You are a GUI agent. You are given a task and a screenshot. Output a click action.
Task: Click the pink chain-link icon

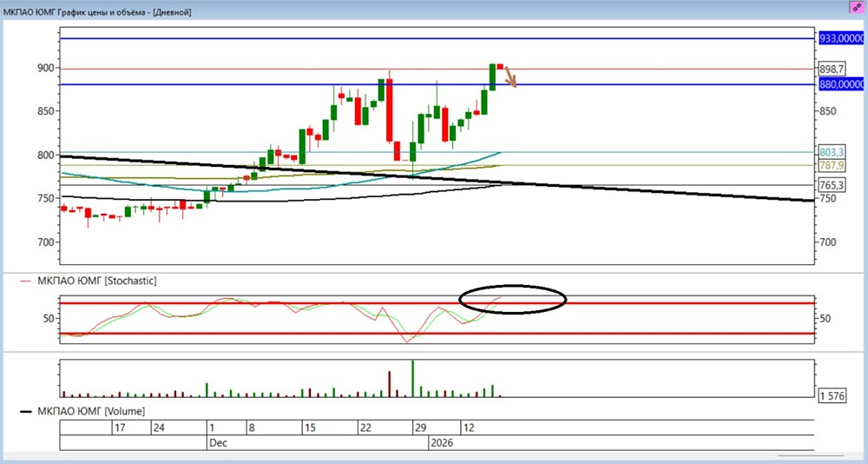point(857,7)
